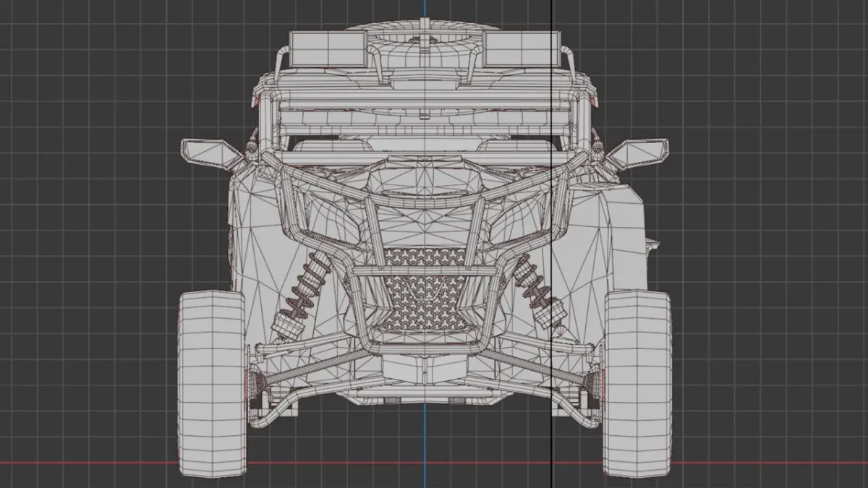Select the vehicle's left front tire mesh
The width and height of the screenshot is (868, 488).
pos(211,383)
